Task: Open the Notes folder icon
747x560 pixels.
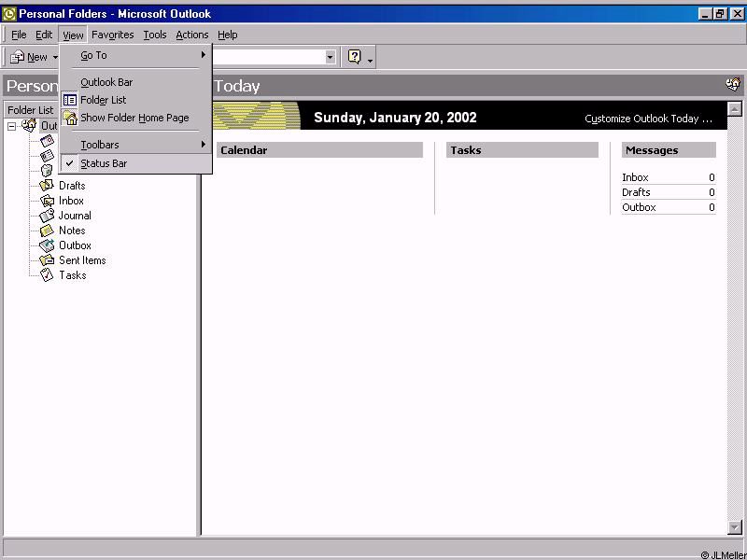Action: [x=47, y=231]
